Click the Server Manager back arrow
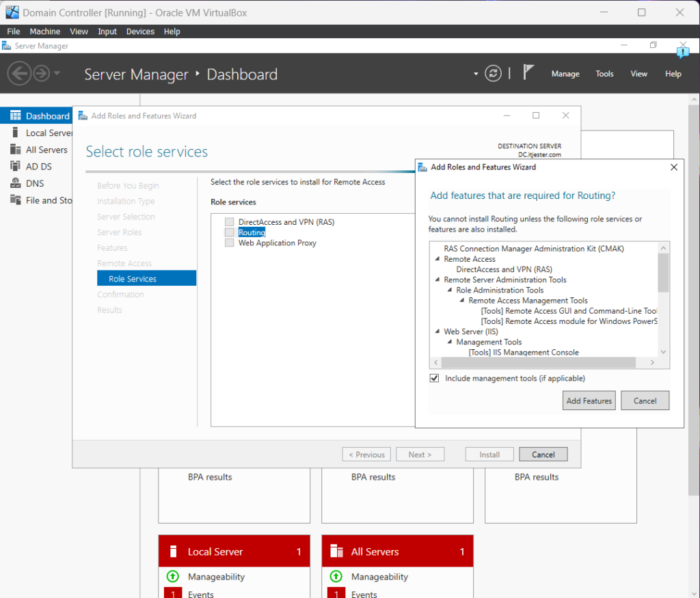The height and width of the screenshot is (598, 700). [x=19, y=73]
